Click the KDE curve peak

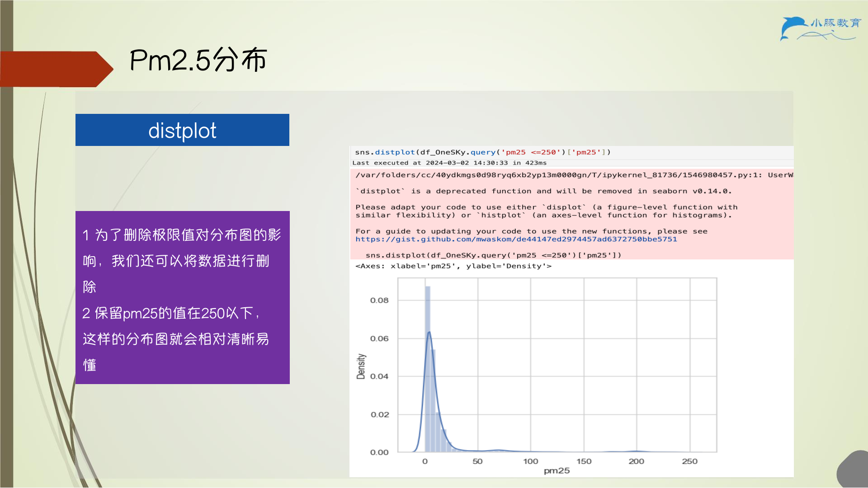tap(429, 333)
